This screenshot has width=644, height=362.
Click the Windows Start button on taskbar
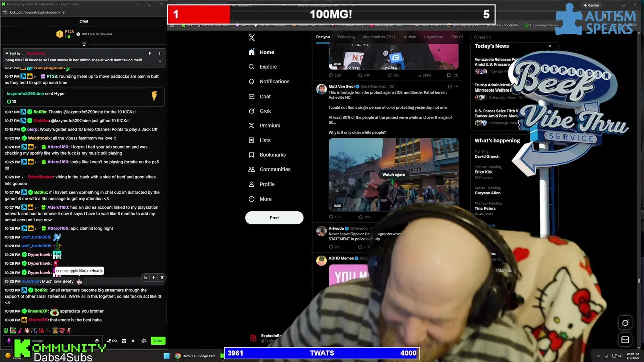(166, 356)
